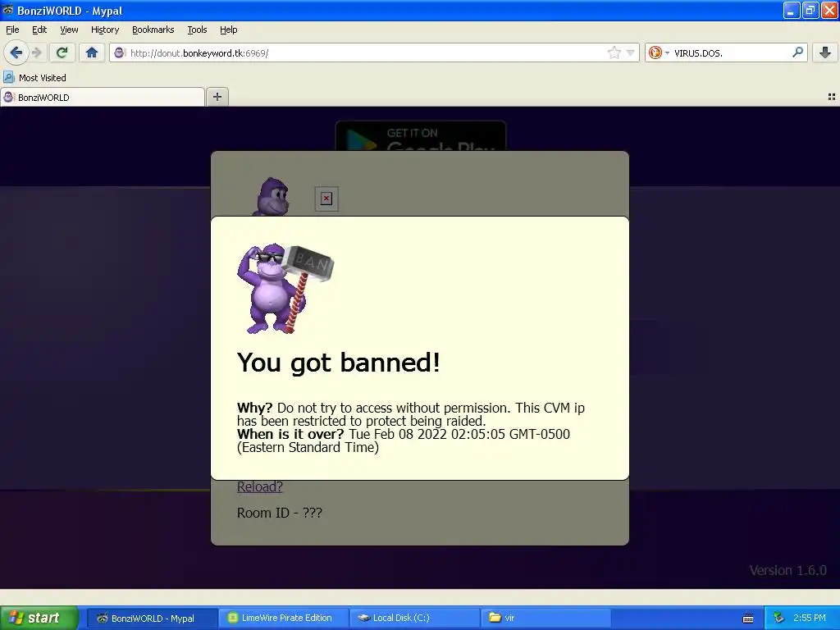Screen dimensions: 840x630
Task: Open the Edit menu
Action: (x=39, y=30)
